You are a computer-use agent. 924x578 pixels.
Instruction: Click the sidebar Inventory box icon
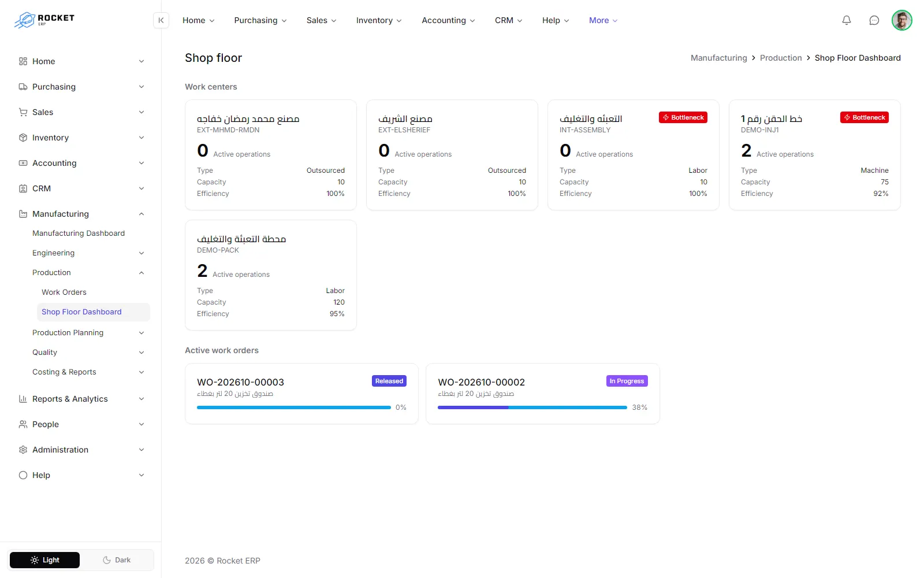[23, 138]
